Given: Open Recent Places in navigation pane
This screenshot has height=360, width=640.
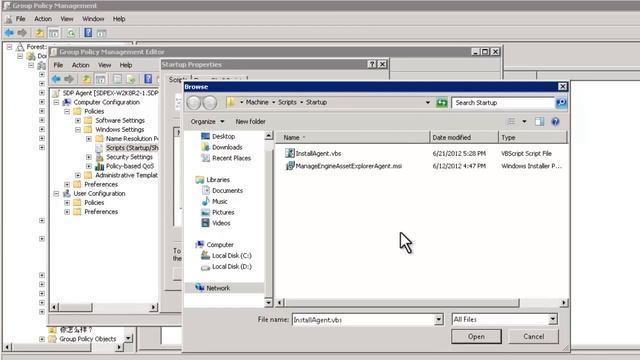Looking at the screenshot, I should [x=226, y=158].
